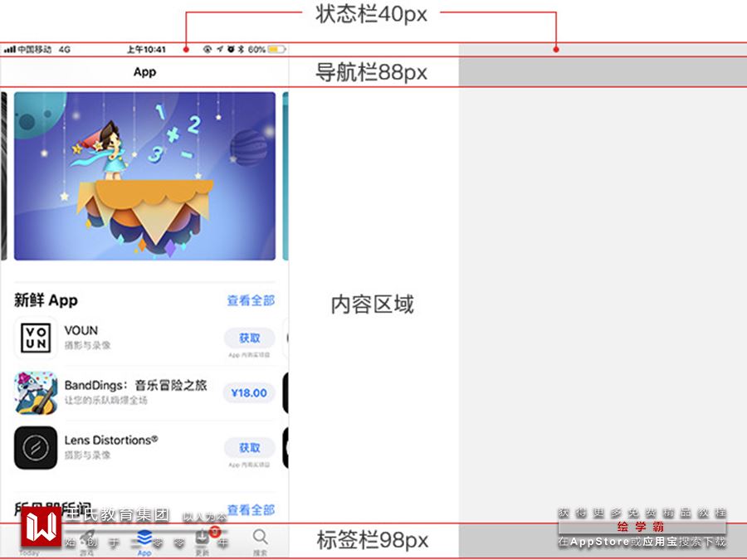This screenshot has height=560, width=747.
Task: Tap 摄影与录像 category under VOUN
Action: pyautogui.click(x=87, y=345)
